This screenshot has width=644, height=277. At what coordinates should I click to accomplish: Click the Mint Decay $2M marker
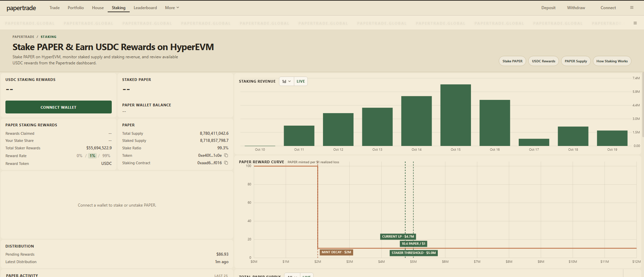pos(336,252)
